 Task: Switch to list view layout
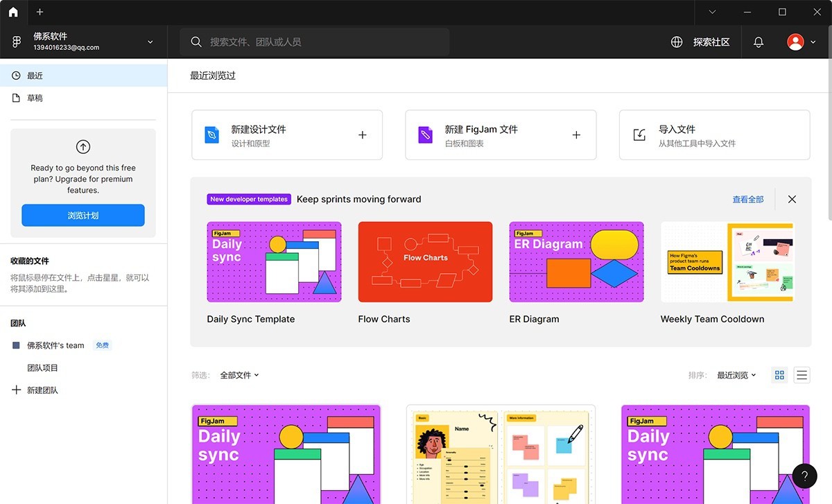point(801,374)
